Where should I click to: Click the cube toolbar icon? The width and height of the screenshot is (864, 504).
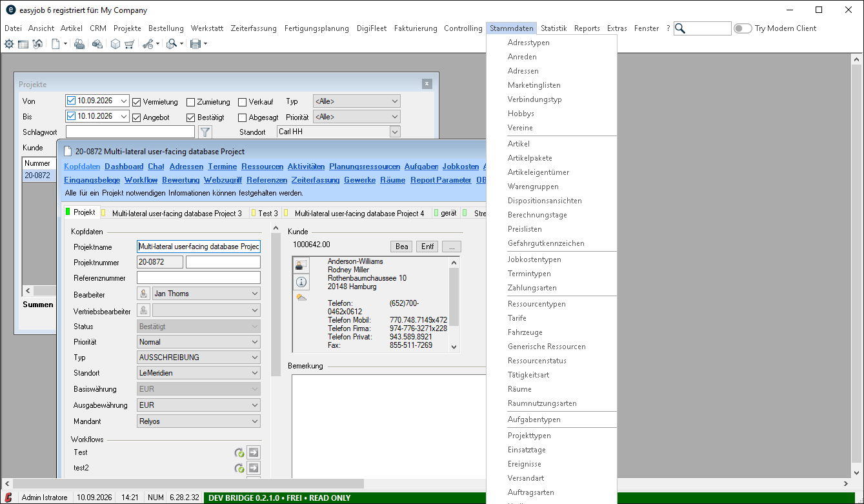[x=115, y=44]
